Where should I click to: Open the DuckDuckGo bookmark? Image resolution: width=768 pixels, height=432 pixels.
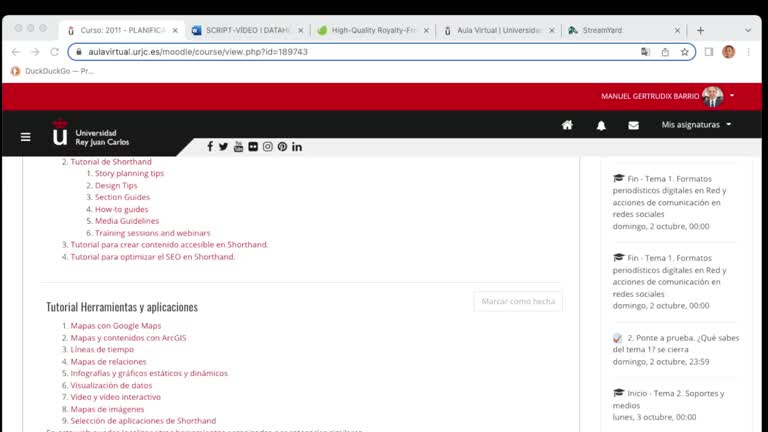pos(52,71)
